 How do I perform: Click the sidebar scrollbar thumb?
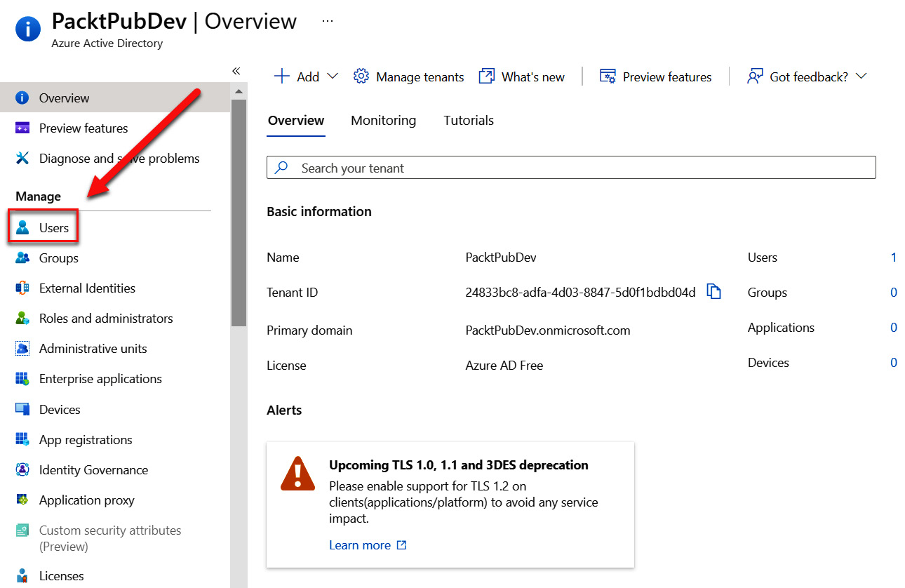click(x=239, y=213)
